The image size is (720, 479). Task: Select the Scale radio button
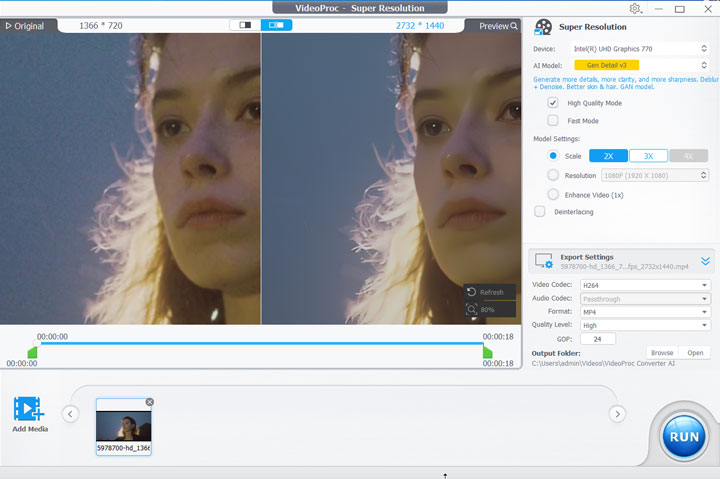pos(553,156)
